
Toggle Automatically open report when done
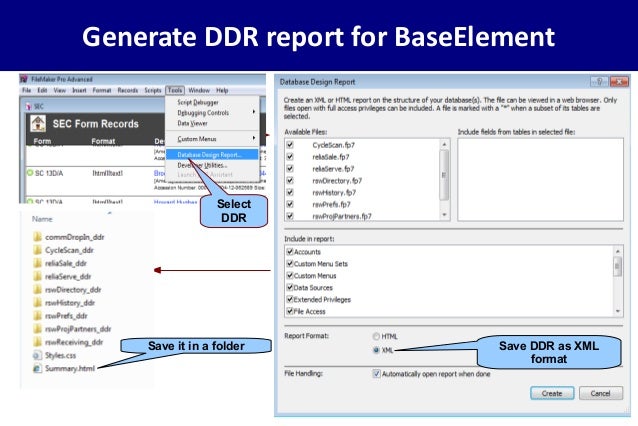coord(376,374)
